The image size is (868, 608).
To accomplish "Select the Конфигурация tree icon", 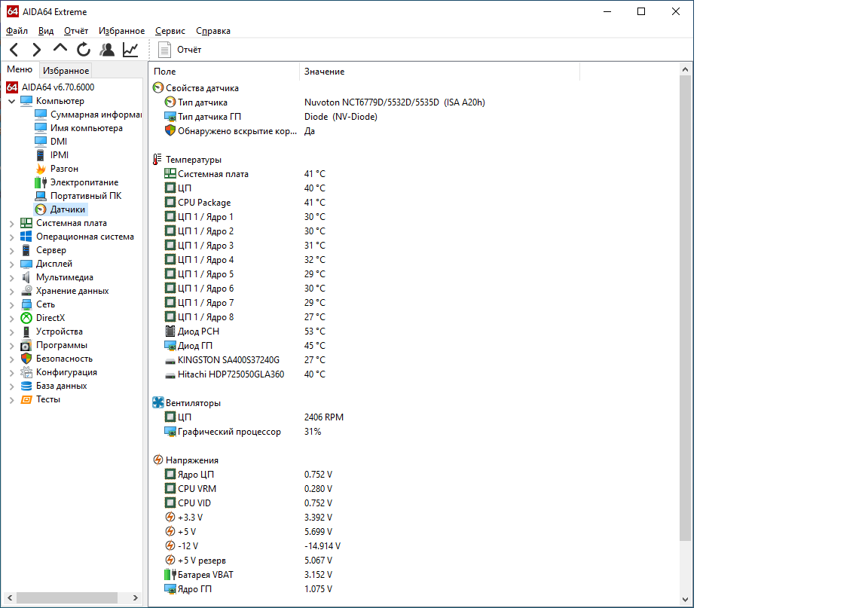I will click(26, 372).
